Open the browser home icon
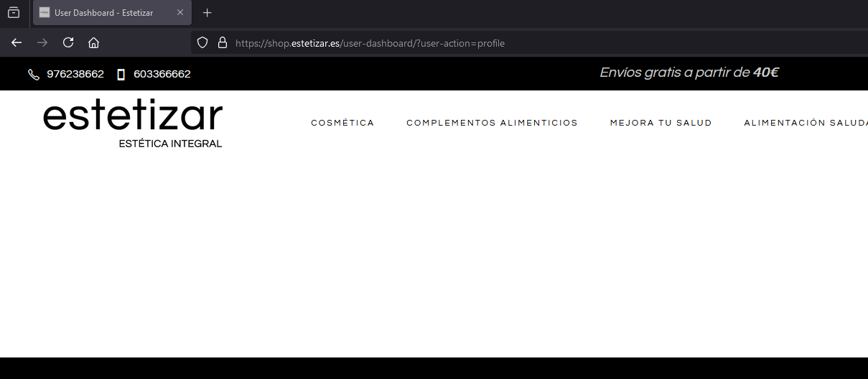 93,42
